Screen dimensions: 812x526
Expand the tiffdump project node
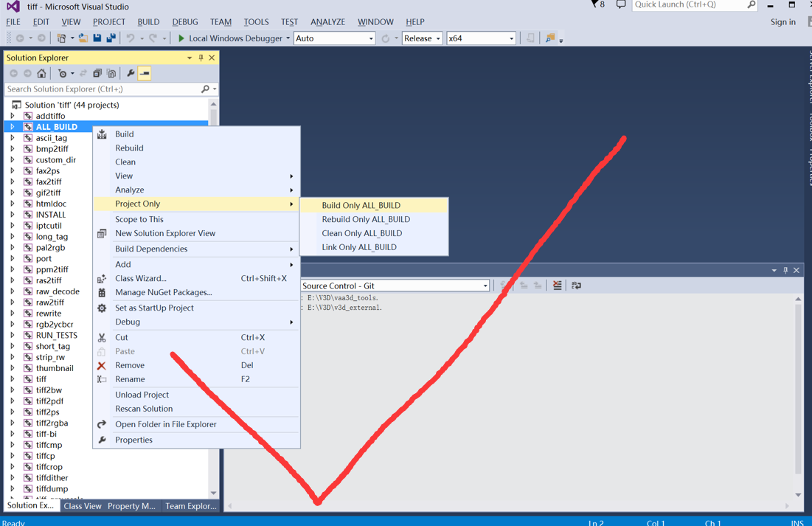click(13, 488)
